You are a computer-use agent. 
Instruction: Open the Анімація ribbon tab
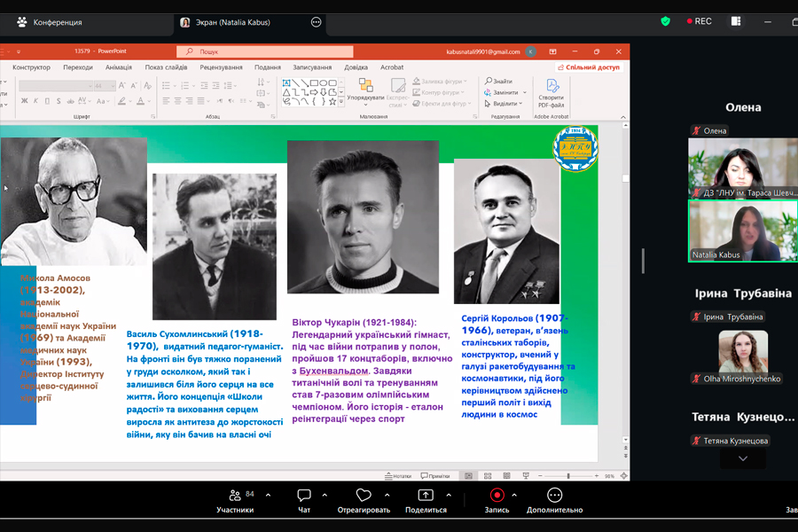(x=118, y=67)
